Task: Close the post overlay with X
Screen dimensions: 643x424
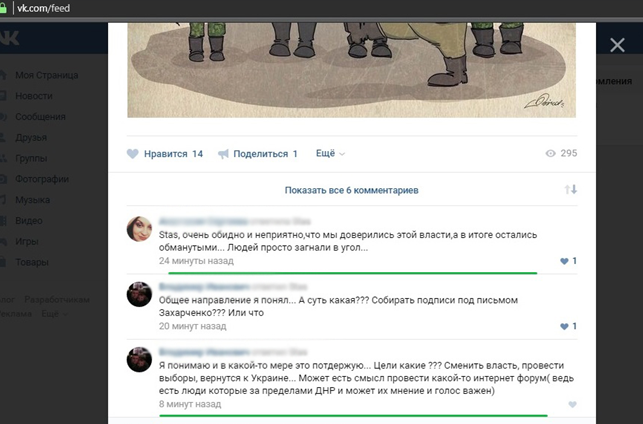Action: click(617, 45)
